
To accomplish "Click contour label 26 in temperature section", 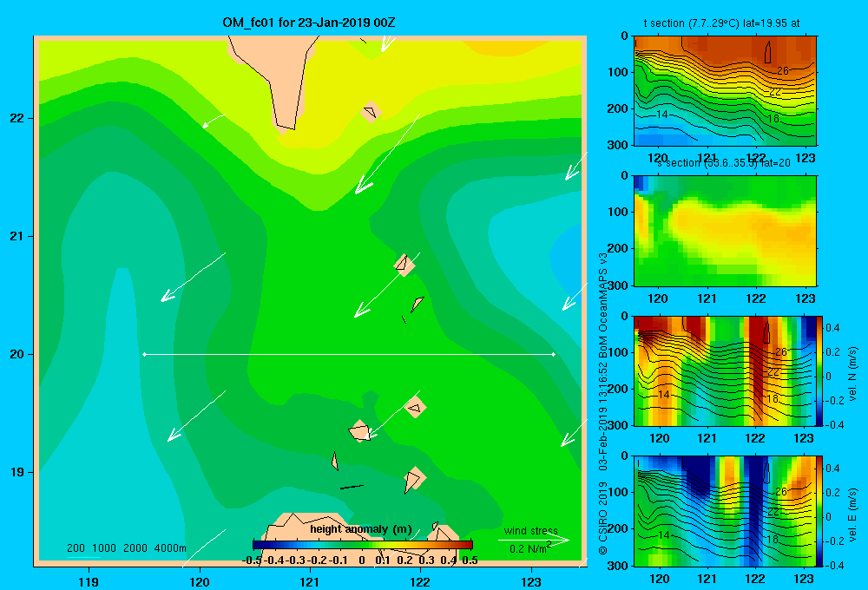I will [782, 71].
